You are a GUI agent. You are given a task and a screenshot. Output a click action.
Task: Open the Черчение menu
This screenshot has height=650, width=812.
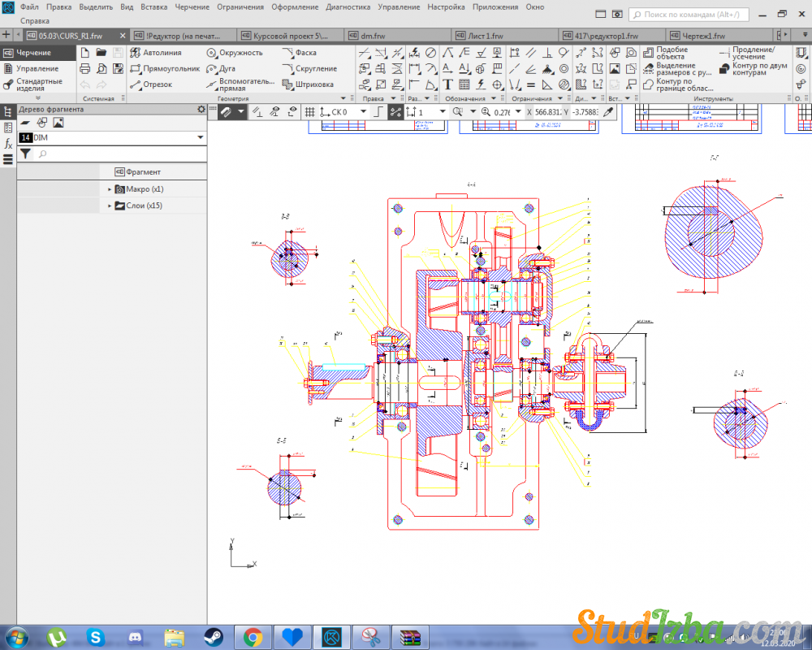(x=192, y=6)
